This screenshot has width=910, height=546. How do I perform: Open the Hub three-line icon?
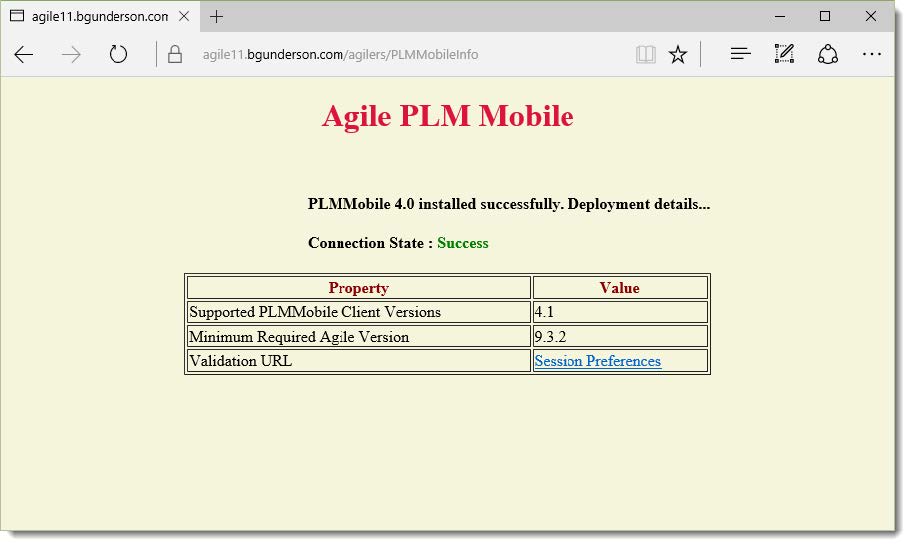coord(741,55)
